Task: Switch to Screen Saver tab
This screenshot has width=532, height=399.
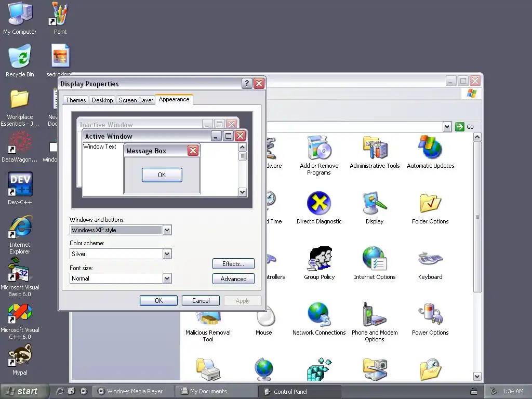Action: 136,100
